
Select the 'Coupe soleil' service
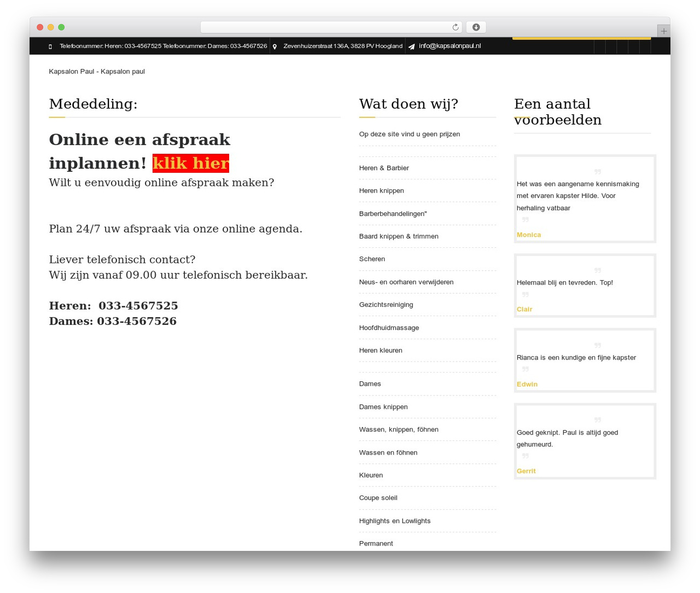tap(378, 498)
